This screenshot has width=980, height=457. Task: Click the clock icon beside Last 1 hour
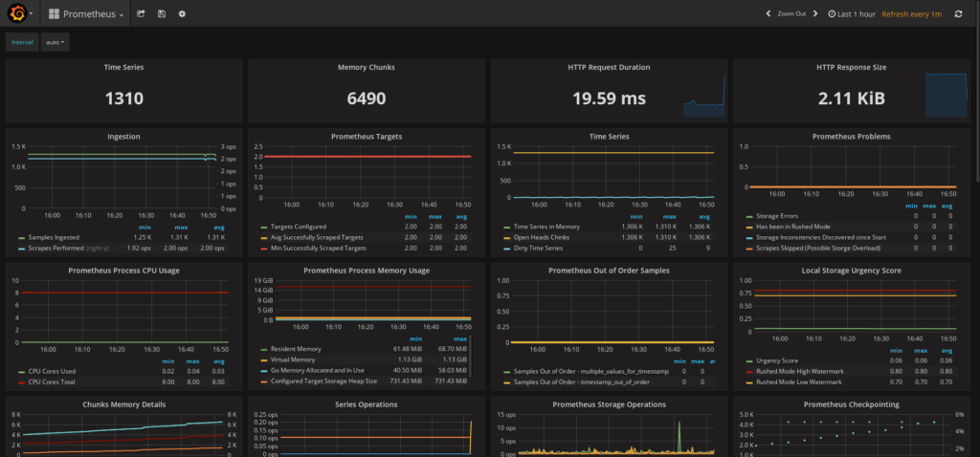pos(832,13)
